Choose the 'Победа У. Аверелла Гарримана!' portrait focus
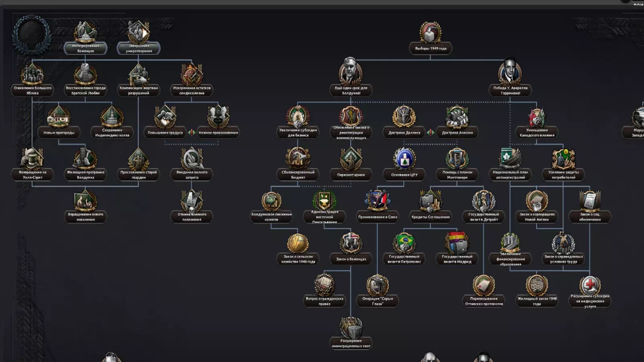Image resolution: width=644 pixels, height=362 pixels. tap(510, 72)
